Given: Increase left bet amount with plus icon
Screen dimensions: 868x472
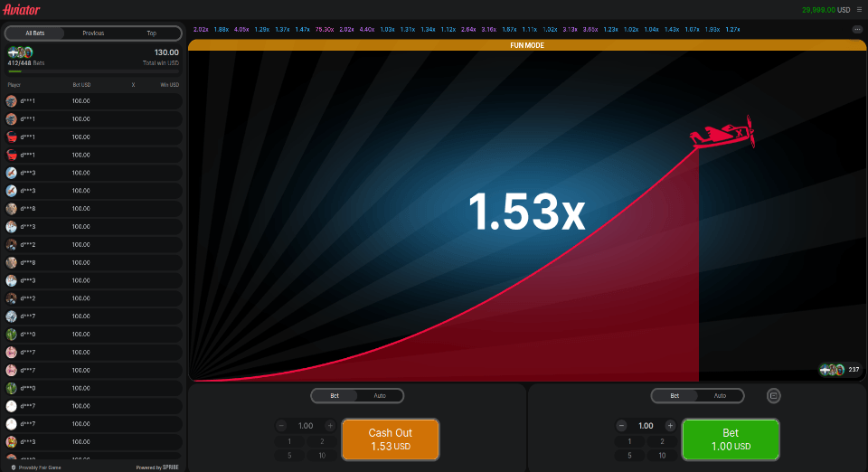Looking at the screenshot, I should [330, 426].
